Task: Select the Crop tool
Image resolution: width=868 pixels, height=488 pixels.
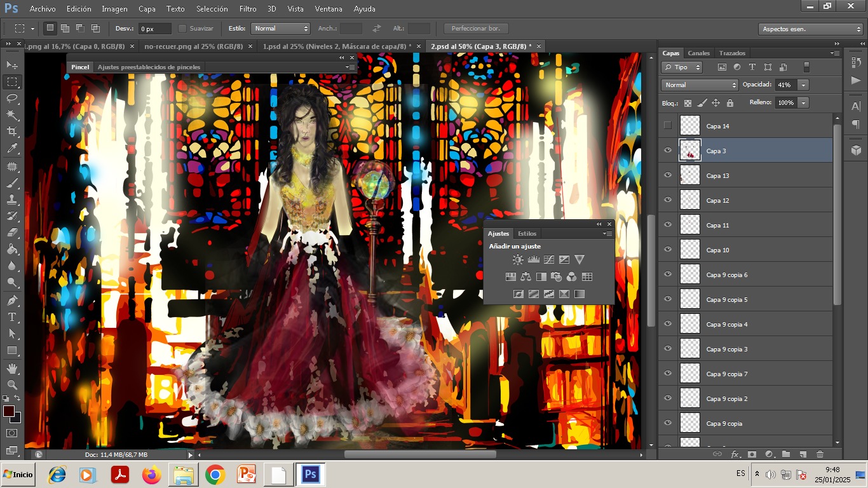Action: click(12, 132)
